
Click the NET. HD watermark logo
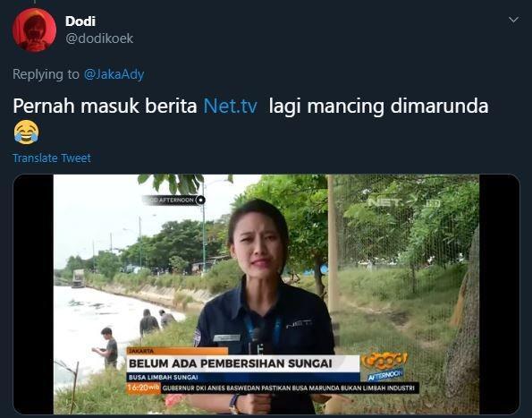[x=404, y=202]
